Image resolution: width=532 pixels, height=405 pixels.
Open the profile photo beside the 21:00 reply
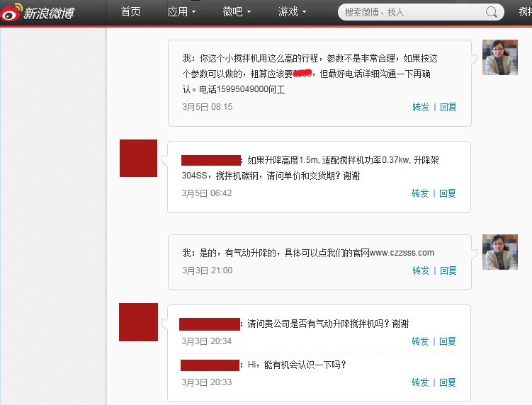[500, 252]
